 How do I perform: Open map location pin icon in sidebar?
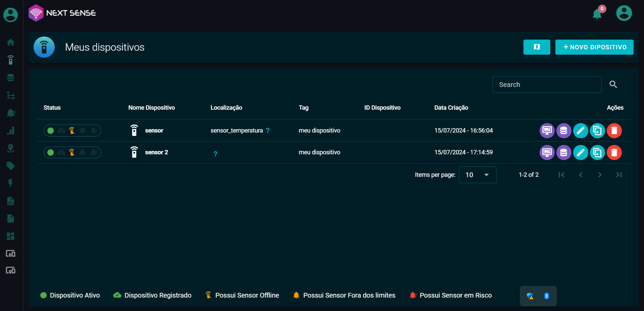[x=11, y=148]
